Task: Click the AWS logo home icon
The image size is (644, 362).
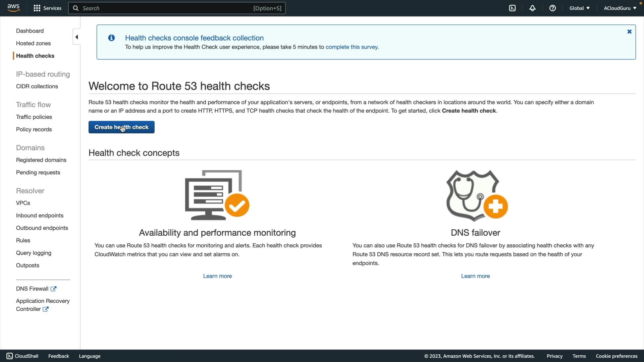Action: tap(13, 8)
